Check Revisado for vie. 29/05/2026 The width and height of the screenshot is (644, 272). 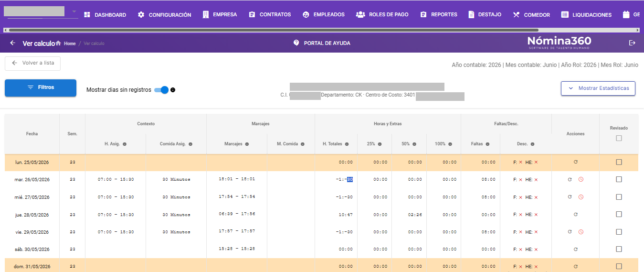click(x=619, y=232)
